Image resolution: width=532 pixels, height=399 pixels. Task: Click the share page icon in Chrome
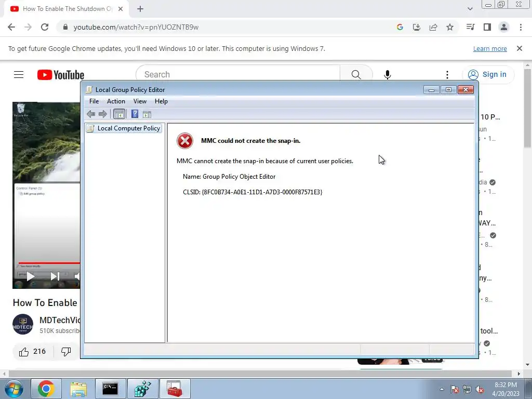[x=433, y=27]
